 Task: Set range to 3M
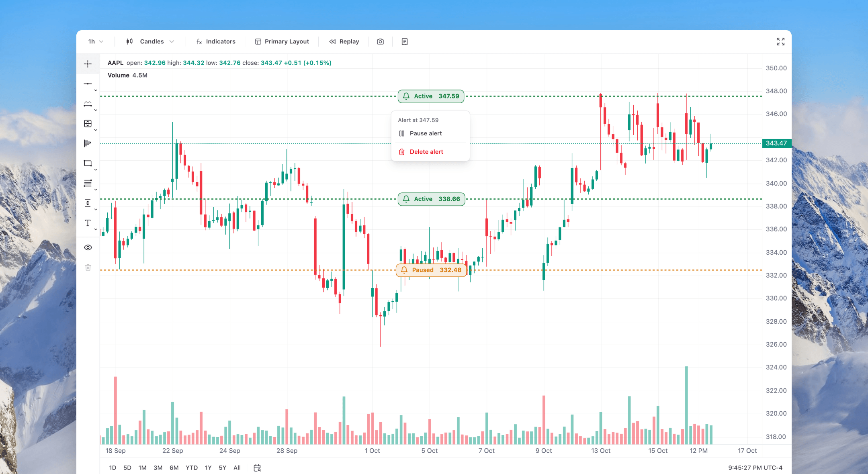tap(158, 468)
